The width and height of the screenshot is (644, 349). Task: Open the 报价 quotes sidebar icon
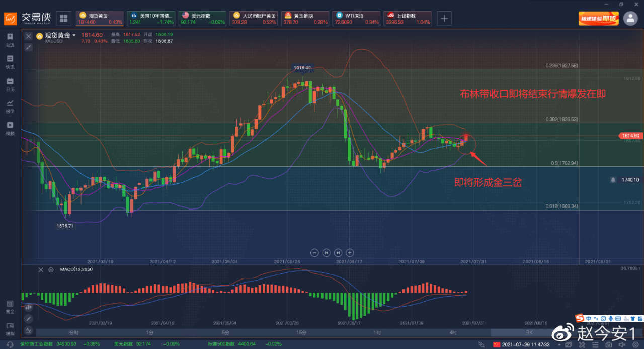coord(10,106)
